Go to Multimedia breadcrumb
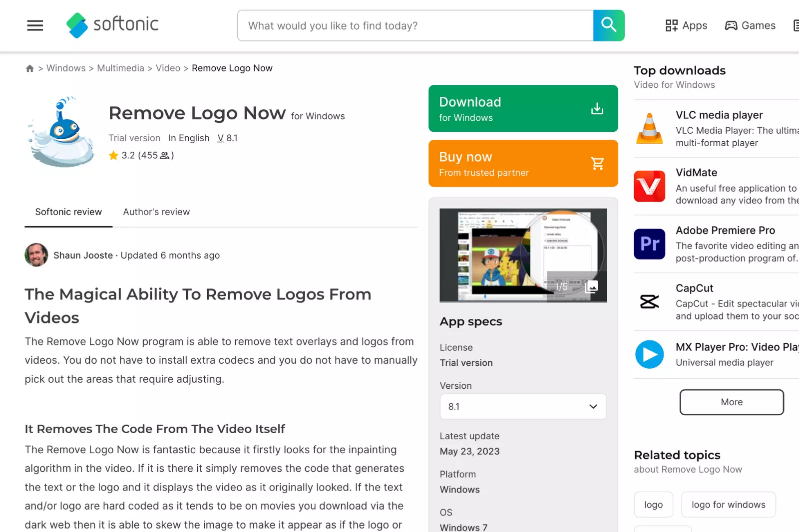This screenshot has height=532, width=799. [x=120, y=68]
